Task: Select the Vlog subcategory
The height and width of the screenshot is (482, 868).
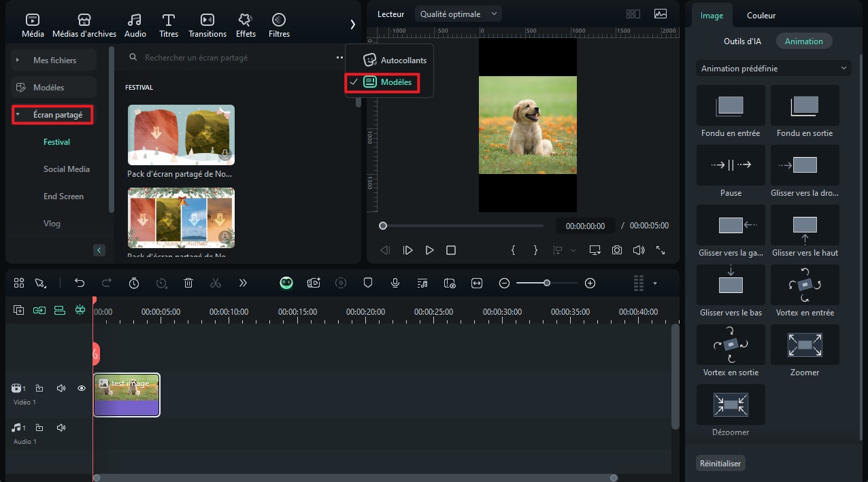Action: (x=52, y=224)
